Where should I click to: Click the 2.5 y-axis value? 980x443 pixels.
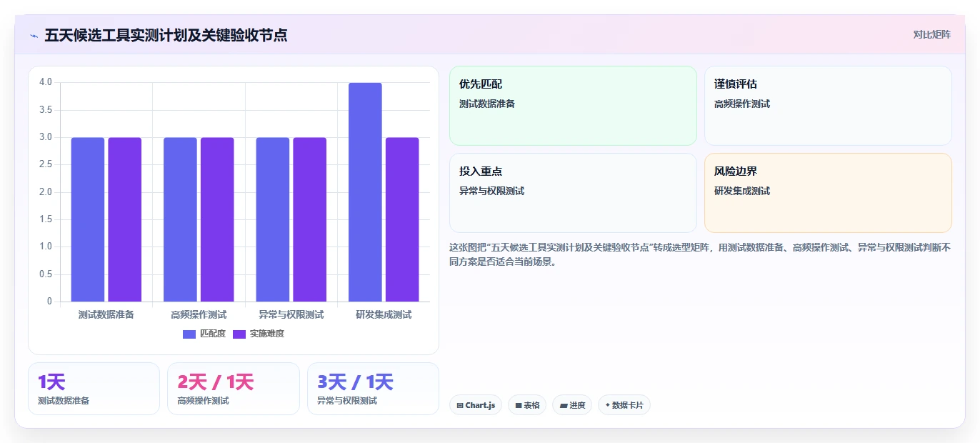tap(46, 164)
